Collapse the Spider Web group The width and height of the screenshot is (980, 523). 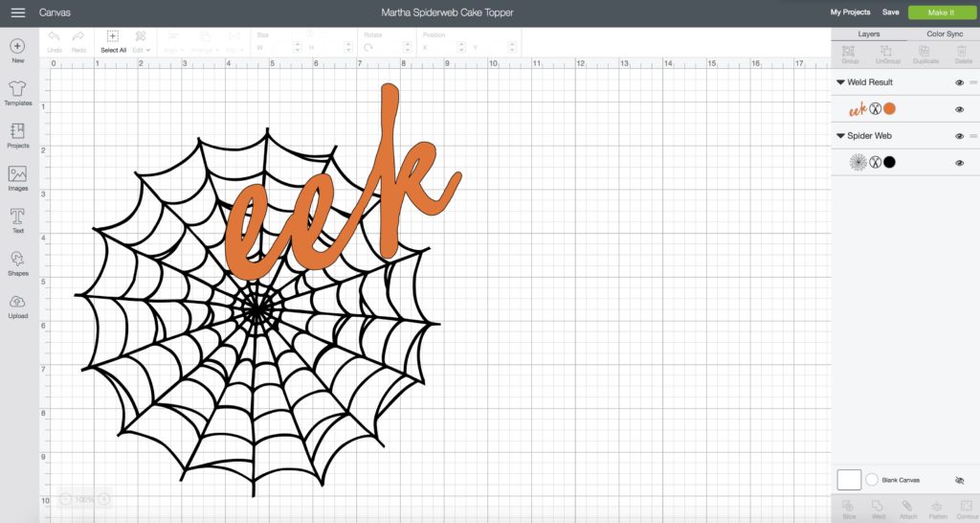tap(840, 136)
